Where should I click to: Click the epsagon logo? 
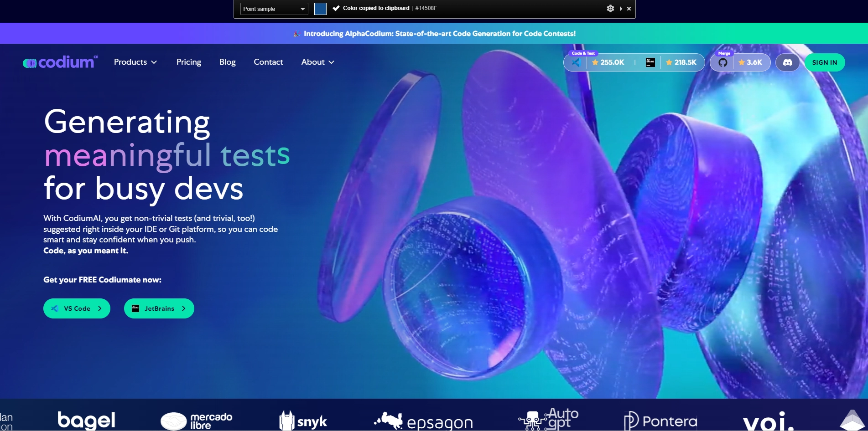[423, 421]
